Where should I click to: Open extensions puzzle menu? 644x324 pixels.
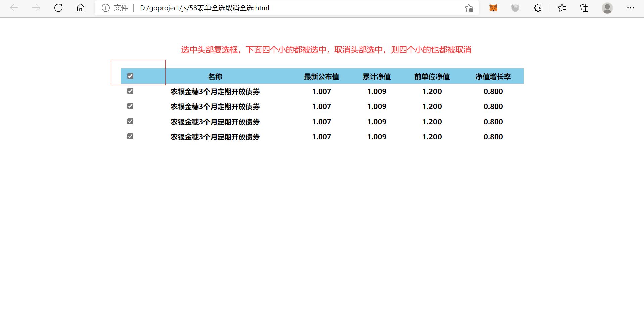(x=538, y=8)
